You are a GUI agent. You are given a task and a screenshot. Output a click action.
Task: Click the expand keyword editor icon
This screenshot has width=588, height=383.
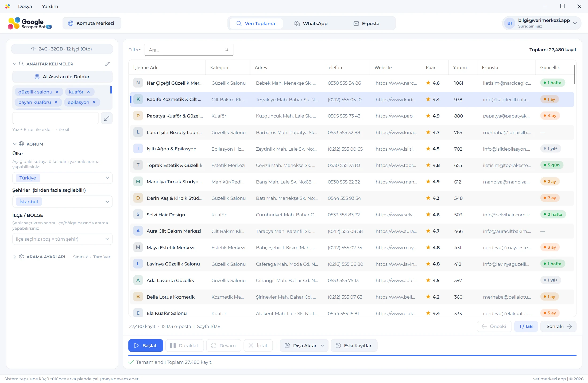click(x=106, y=118)
